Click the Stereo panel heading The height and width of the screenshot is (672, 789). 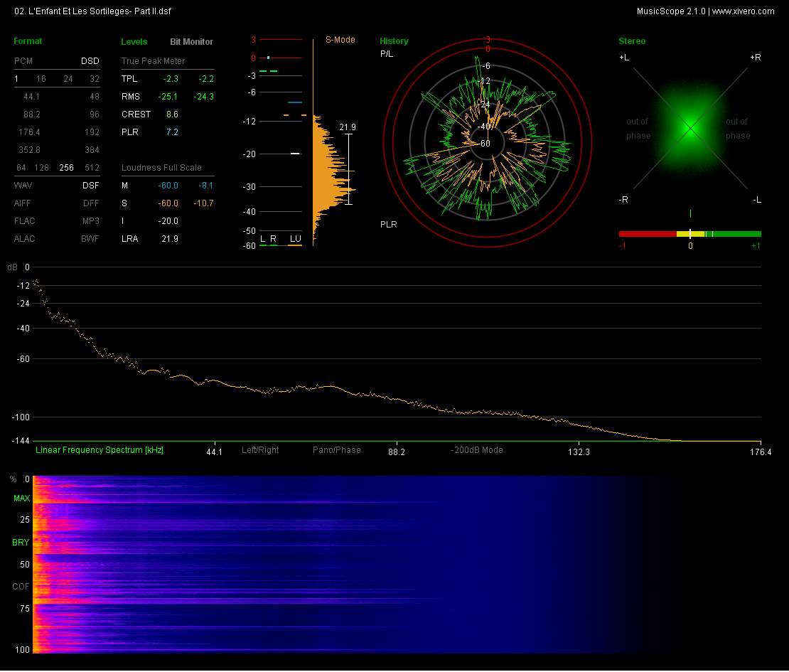click(632, 41)
